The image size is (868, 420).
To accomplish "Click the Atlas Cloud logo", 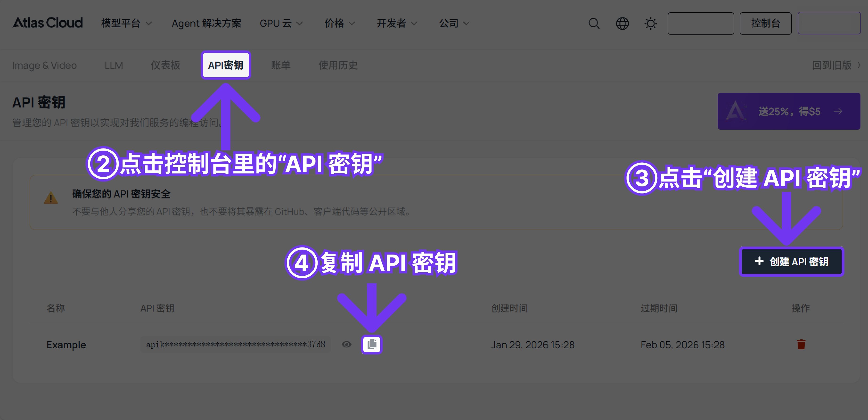I will click(x=48, y=23).
